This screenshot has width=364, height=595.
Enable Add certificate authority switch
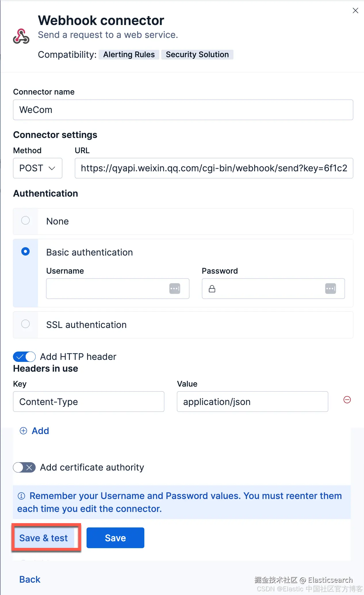(24, 467)
